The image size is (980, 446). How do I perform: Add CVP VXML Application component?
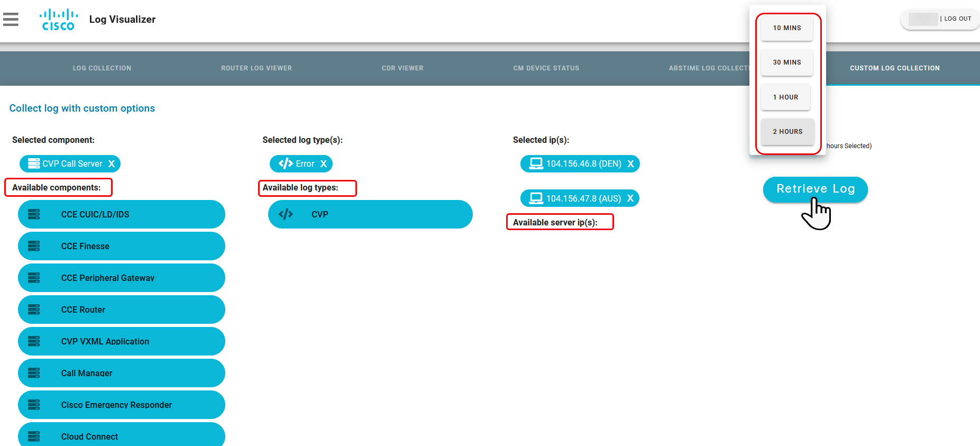pyautogui.click(x=122, y=341)
